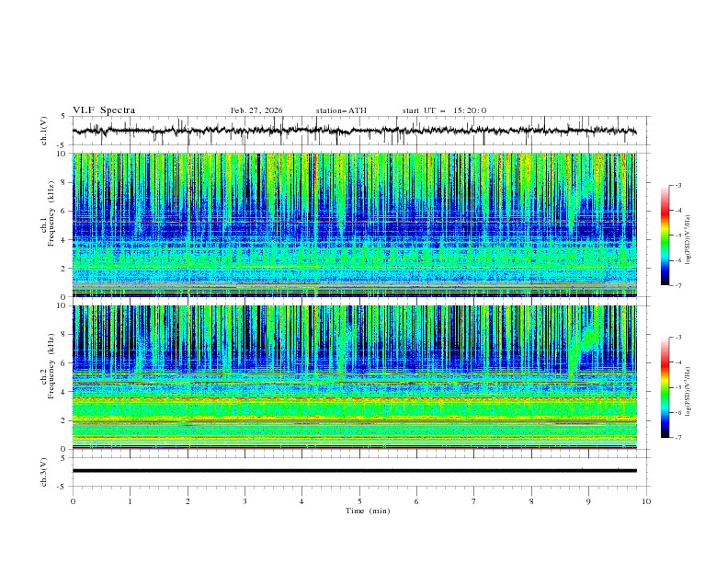Click the "-3" tick on ch.2 color bar
This screenshot has height=563, width=728.
677,338
